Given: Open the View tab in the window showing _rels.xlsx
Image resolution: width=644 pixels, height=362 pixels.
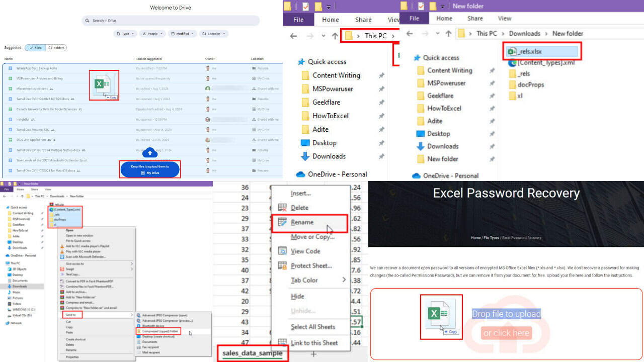Looking at the screenshot, I should [x=505, y=19].
